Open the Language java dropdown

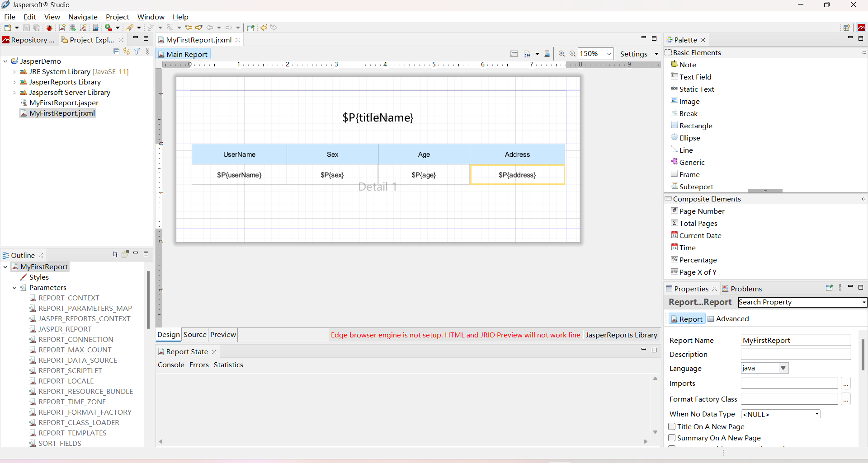pos(783,368)
